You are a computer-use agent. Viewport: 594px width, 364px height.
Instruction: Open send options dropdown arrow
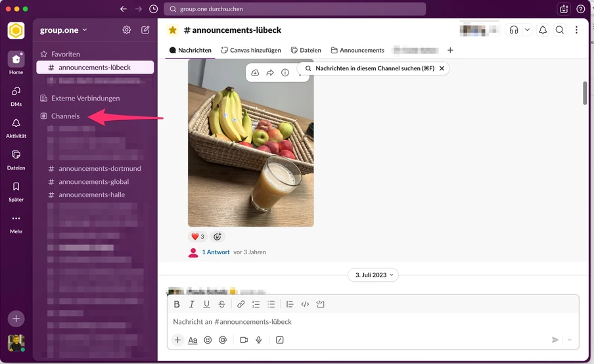(570, 340)
